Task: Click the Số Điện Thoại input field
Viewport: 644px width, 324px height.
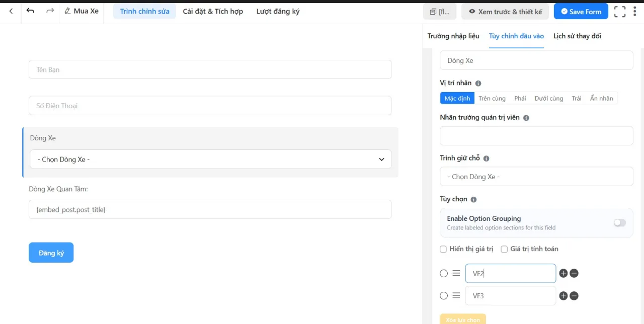Action: pyautogui.click(x=210, y=106)
